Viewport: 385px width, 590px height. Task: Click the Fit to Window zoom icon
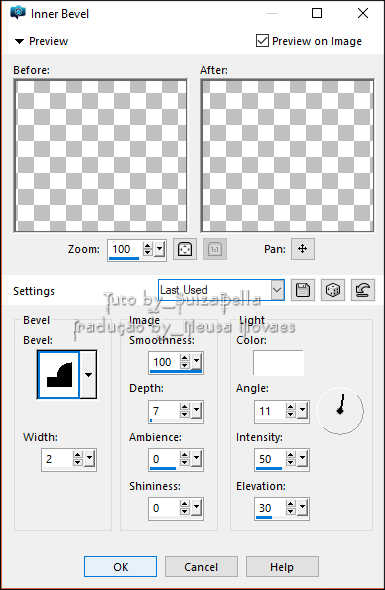(x=184, y=249)
